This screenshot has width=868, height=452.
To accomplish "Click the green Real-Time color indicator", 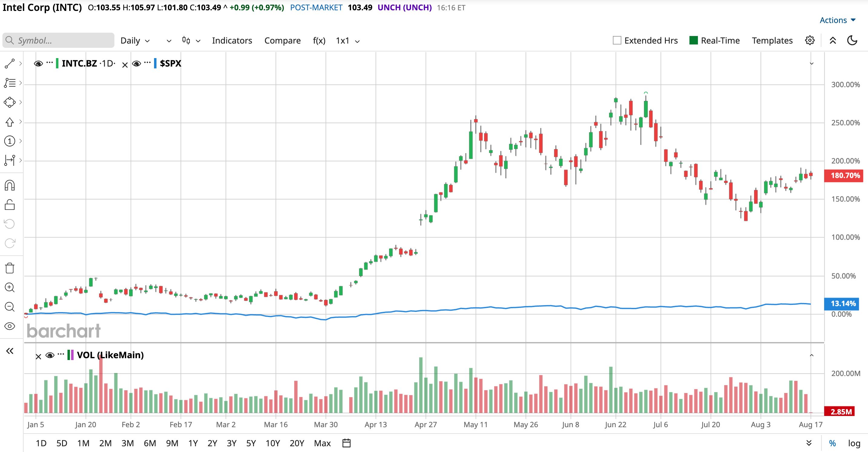I will (693, 41).
